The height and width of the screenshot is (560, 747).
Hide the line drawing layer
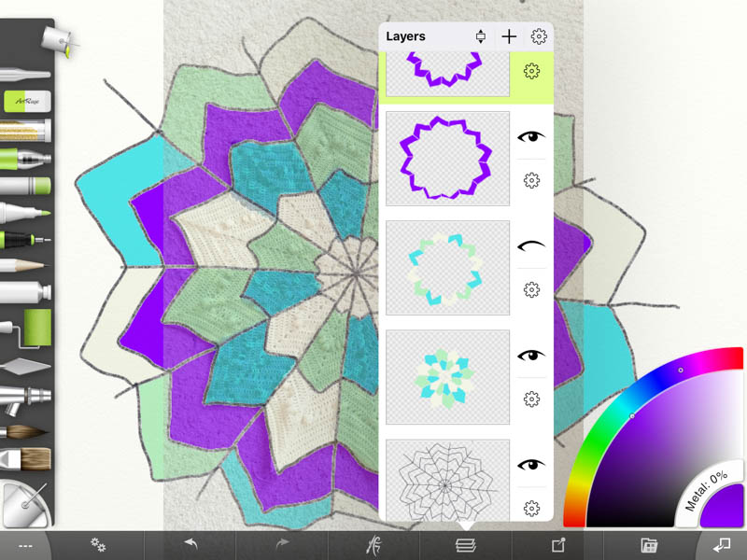tap(531, 464)
